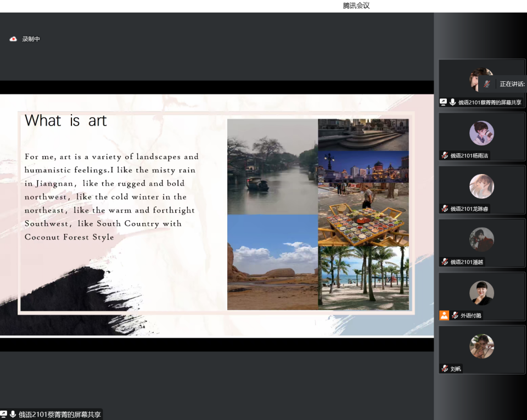Click the slide text line 'Coconut Forest Style'
Screen dimensions: 527x420
coord(69,237)
